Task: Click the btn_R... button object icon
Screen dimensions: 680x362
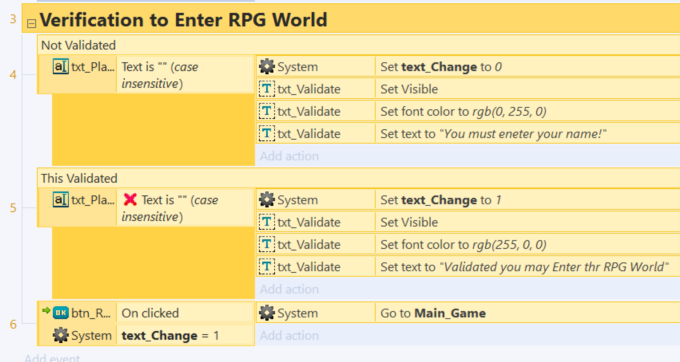Action: 61,313
